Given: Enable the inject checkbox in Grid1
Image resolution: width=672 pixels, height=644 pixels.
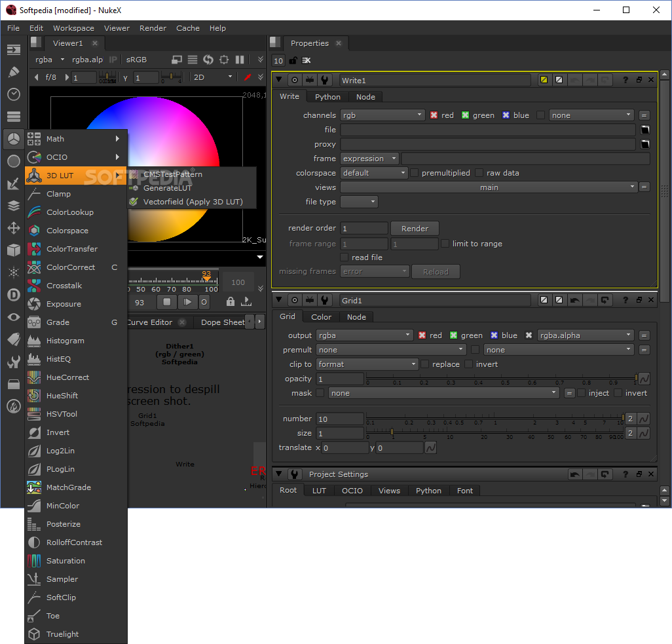Looking at the screenshot, I should pyautogui.click(x=581, y=393).
